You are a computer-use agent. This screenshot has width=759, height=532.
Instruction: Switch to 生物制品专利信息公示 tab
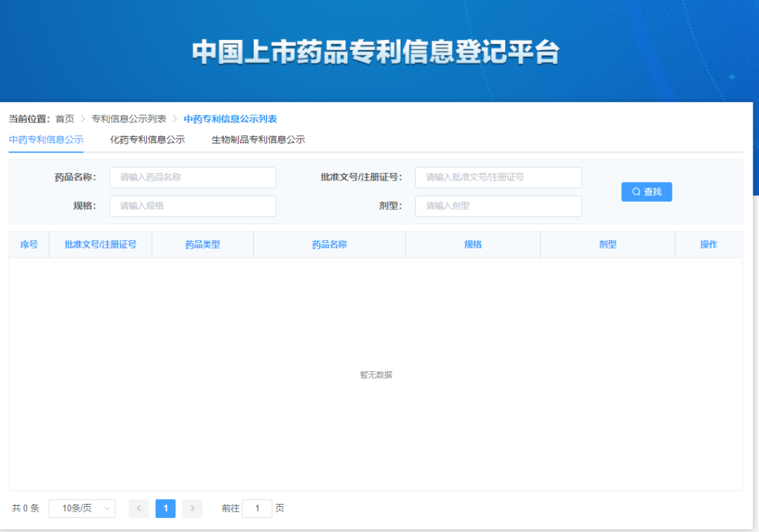click(258, 140)
